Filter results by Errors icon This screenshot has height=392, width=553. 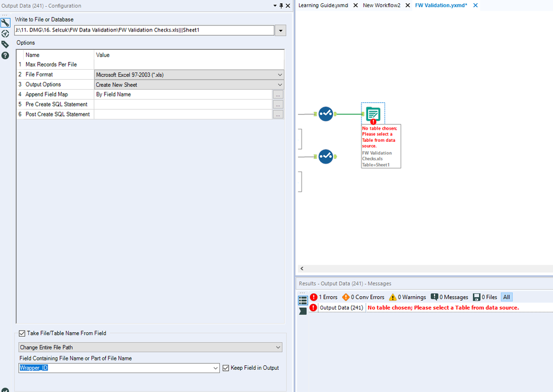tap(313, 297)
